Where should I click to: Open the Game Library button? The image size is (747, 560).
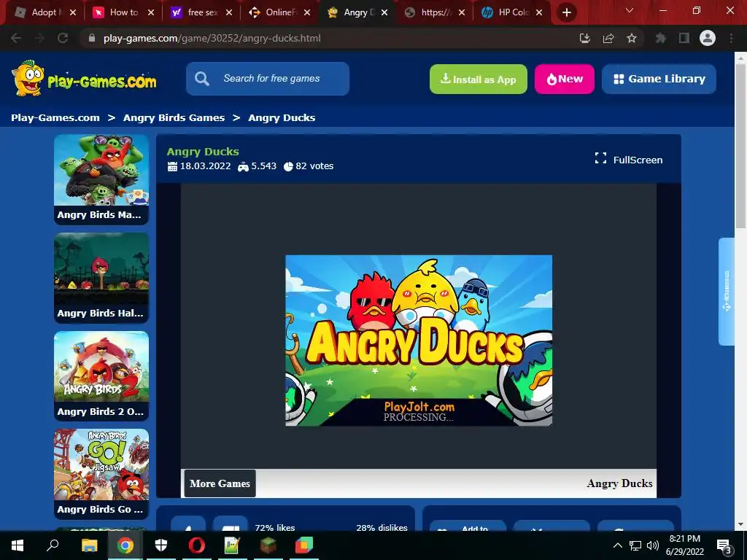[659, 79]
